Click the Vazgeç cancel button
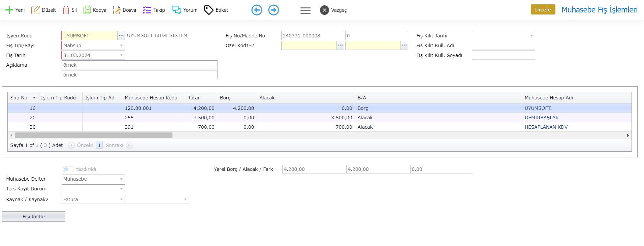 (333, 10)
